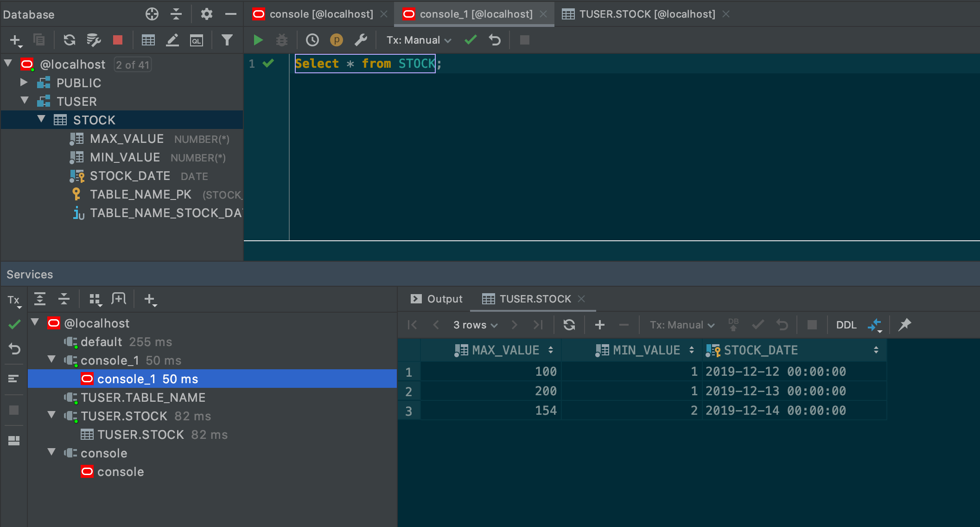Click Commit checkmark in editor toolbar
Viewport: 980px width, 527px height.
(x=471, y=40)
